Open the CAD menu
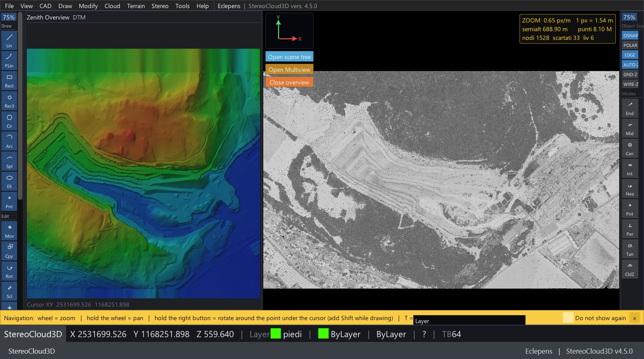The width and height of the screenshot is (644, 359). click(x=45, y=6)
